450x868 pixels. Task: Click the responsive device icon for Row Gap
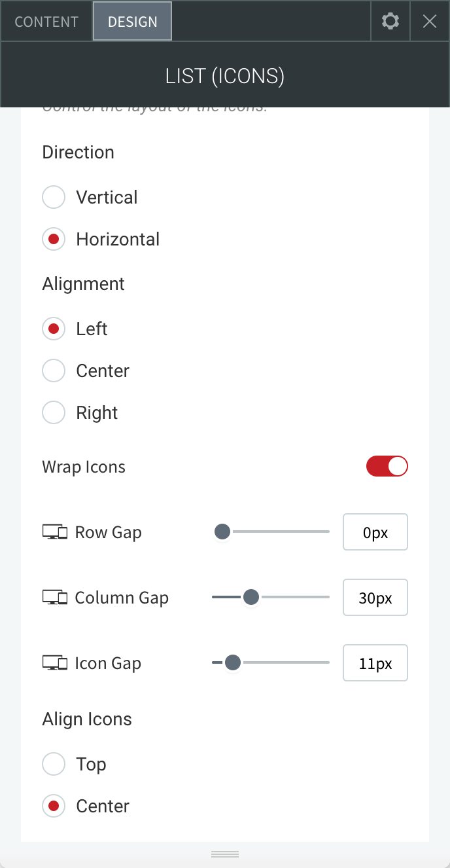55,532
